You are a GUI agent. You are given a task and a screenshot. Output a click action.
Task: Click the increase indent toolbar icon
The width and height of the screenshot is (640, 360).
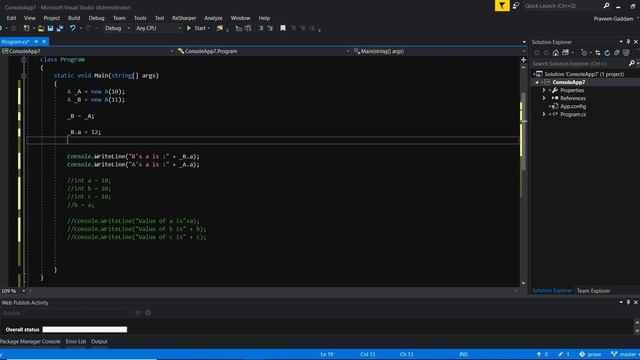click(x=270, y=28)
